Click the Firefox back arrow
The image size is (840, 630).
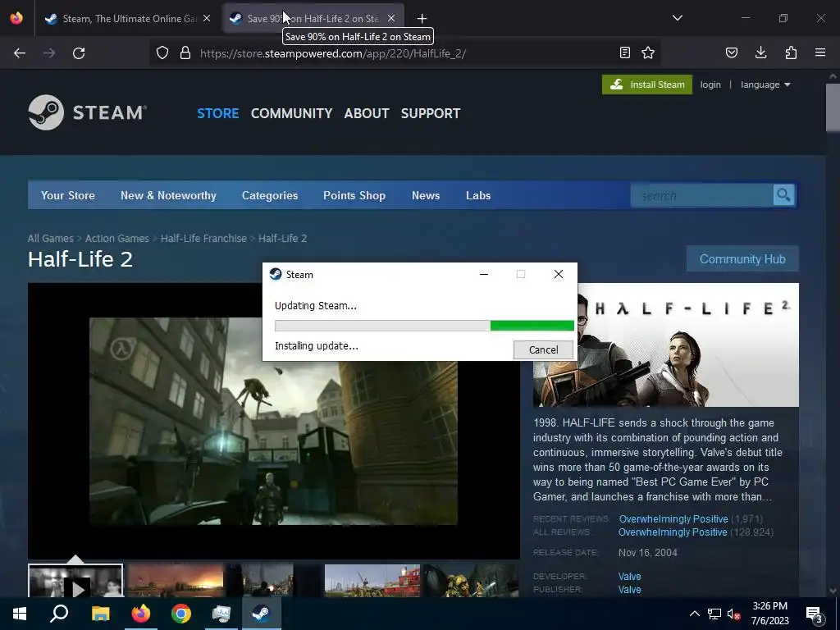(20, 53)
